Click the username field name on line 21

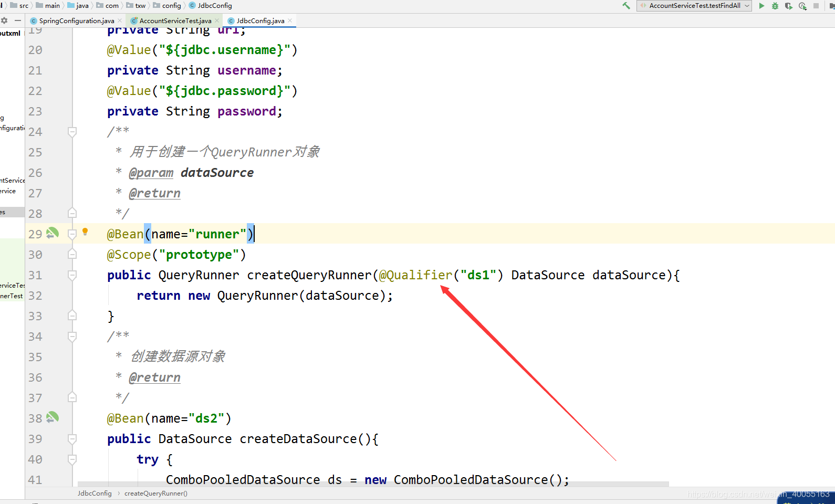pyautogui.click(x=247, y=70)
